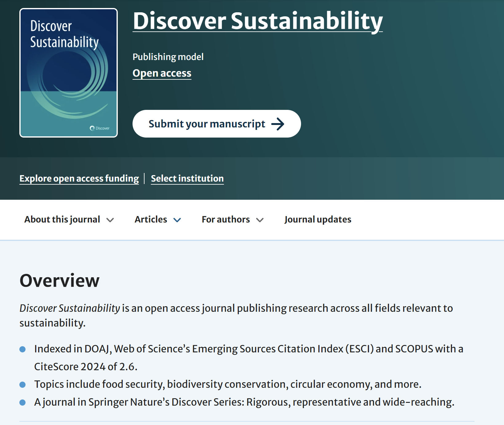Click the chevron beside For authors
This screenshot has height=425, width=504.
click(260, 220)
